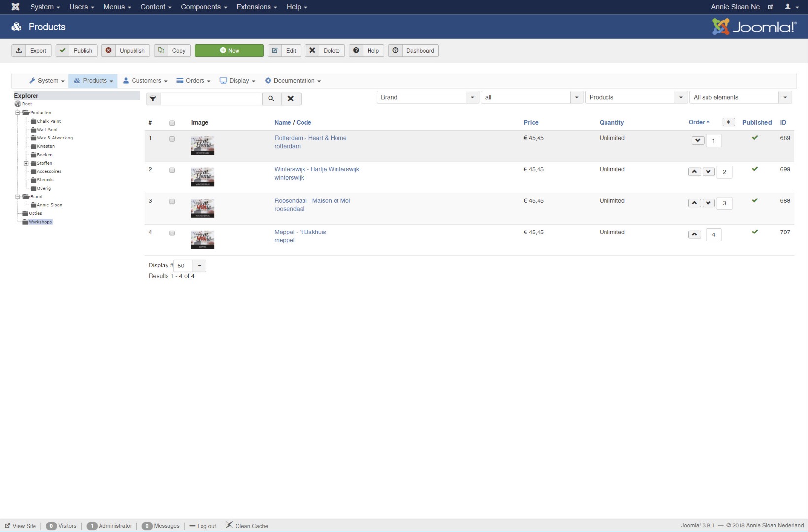Go to the Dashboard via toolbar
The image size is (808, 532).
pos(413,51)
